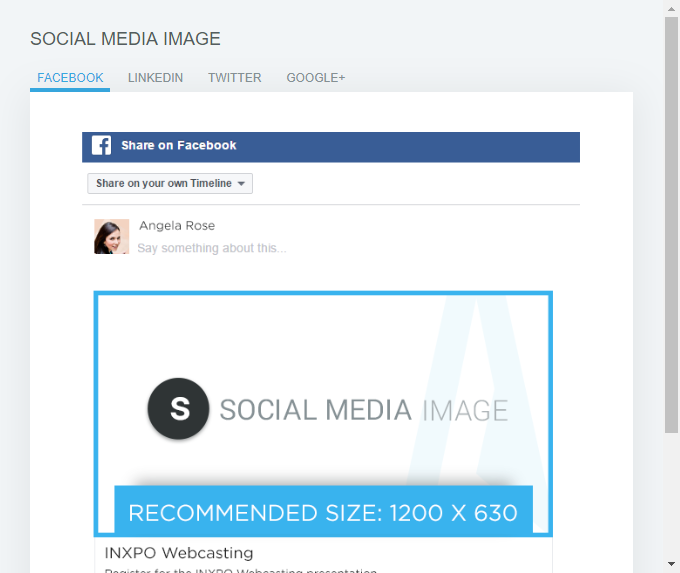Select the social media image preview

[x=323, y=414]
